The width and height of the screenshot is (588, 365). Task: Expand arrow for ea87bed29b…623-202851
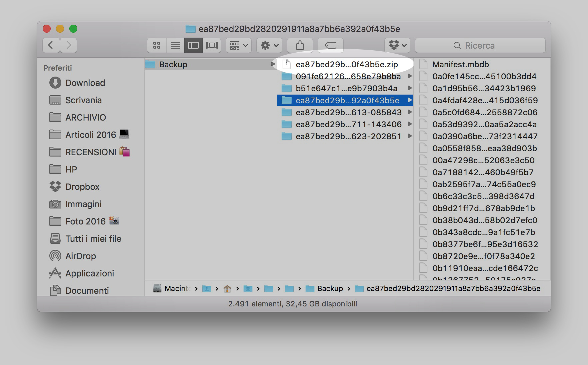point(410,136)
